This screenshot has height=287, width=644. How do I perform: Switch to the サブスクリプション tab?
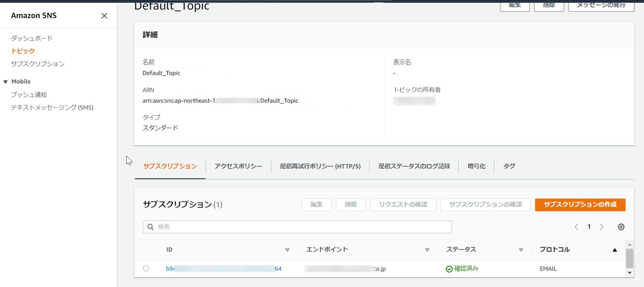point(170,167)
